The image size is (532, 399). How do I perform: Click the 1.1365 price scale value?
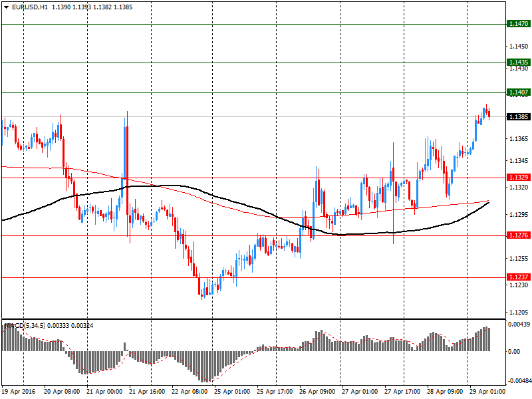point(519,139)
